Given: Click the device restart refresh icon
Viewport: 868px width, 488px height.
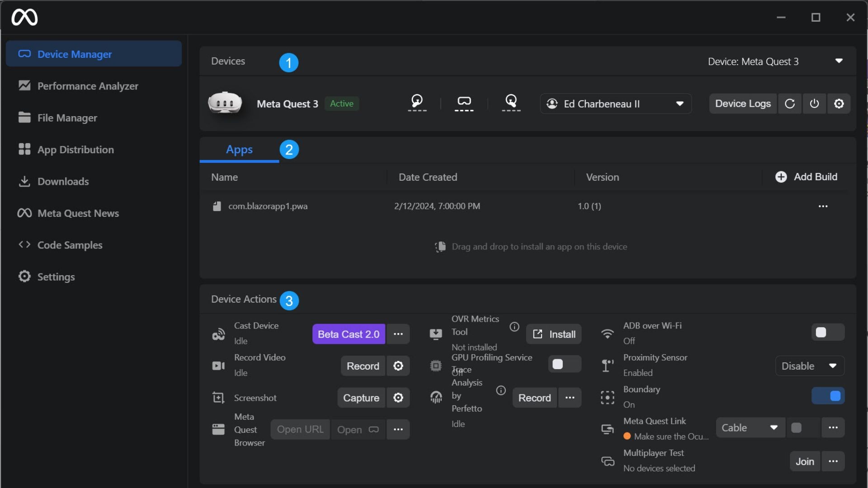Looking at the screenshot, I should coord(790,104).
